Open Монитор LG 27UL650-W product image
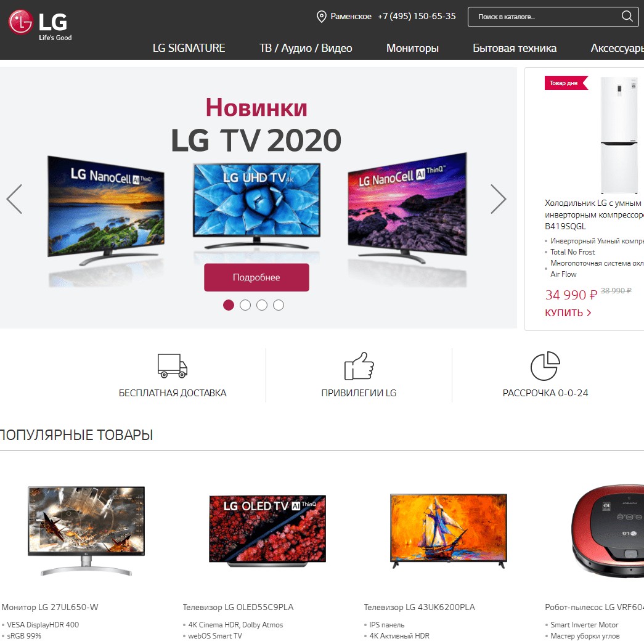This screenshot has height=644, width=644. pyautogui.click(x=86, y=531)
